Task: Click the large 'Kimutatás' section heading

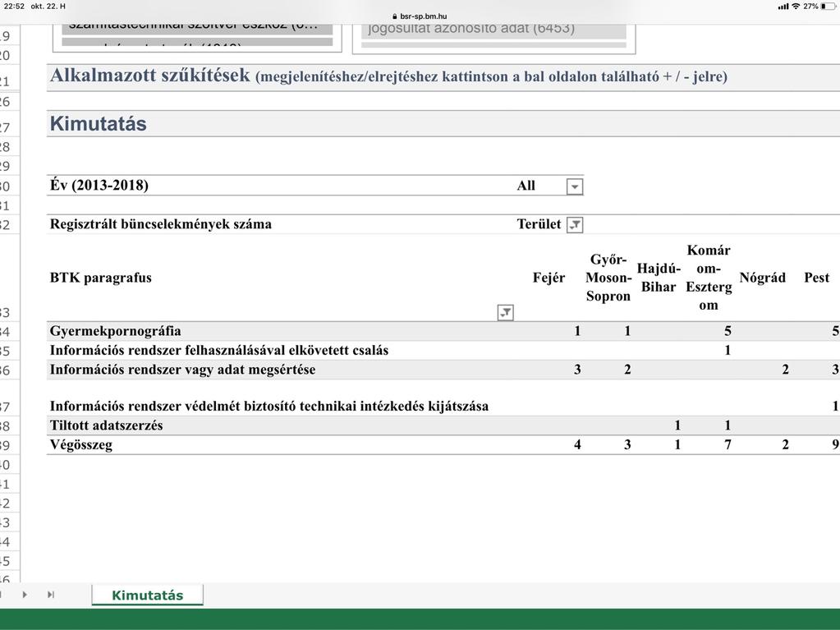Action: (x=98, y=124)
